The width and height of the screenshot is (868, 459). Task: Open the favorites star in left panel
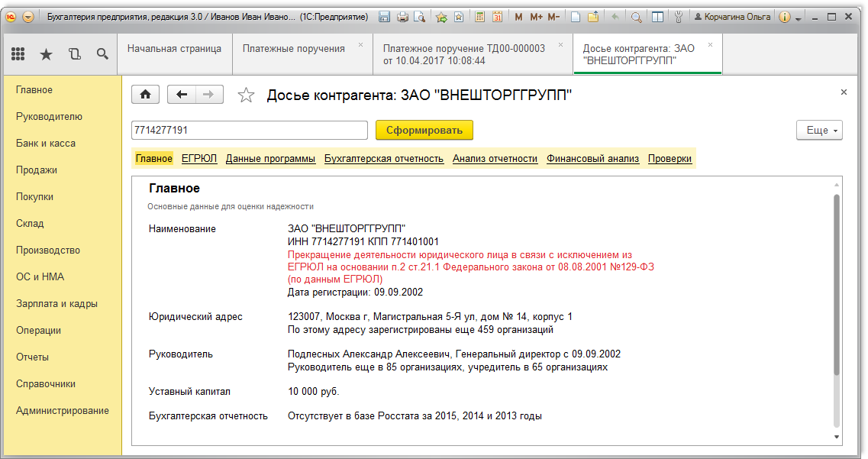[46, 54]
